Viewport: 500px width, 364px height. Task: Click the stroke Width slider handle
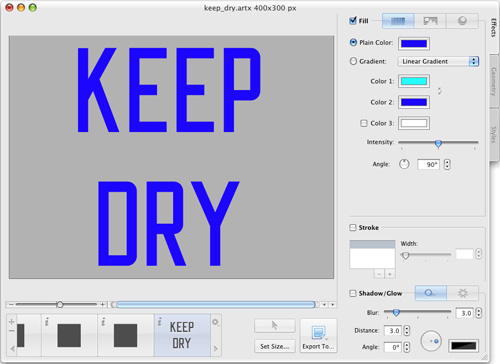coord(405,256)
